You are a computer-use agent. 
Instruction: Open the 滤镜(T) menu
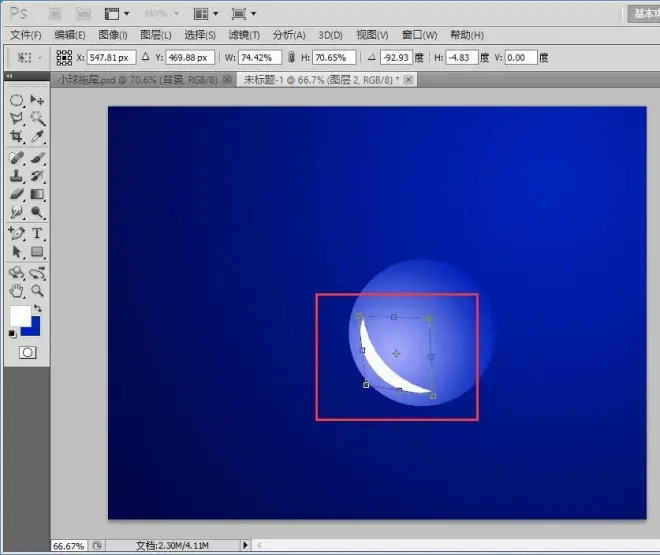point(244,35)
